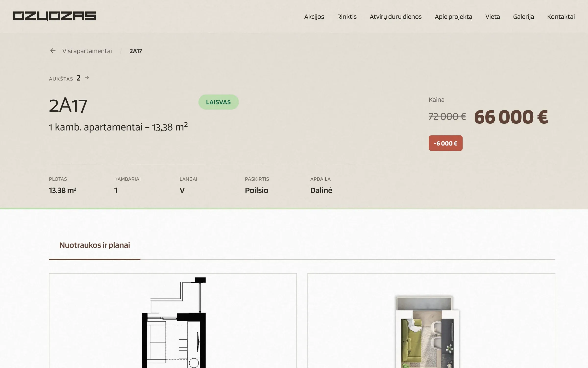Click the 66 000 € price

click(x=511, y=117)
